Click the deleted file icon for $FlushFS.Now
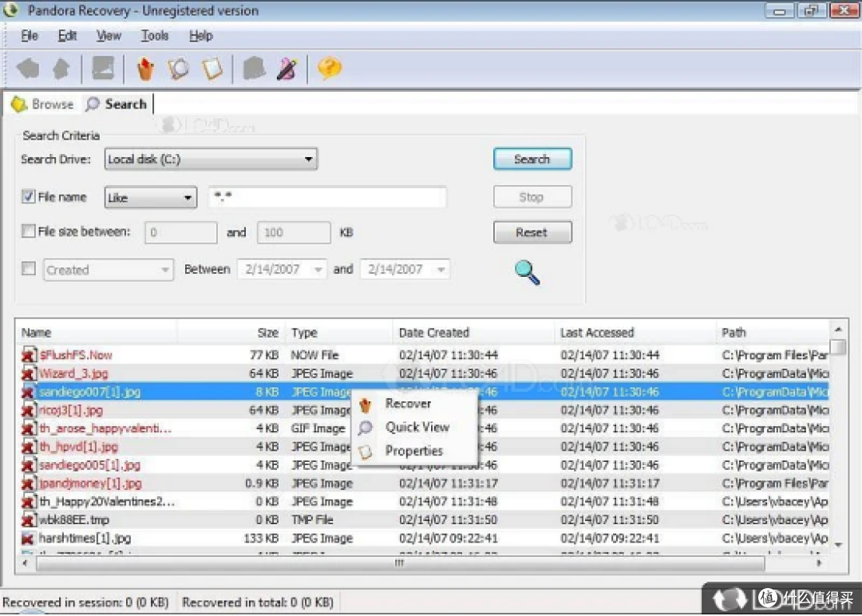The image size is (862, 616). tap(29, 355)
